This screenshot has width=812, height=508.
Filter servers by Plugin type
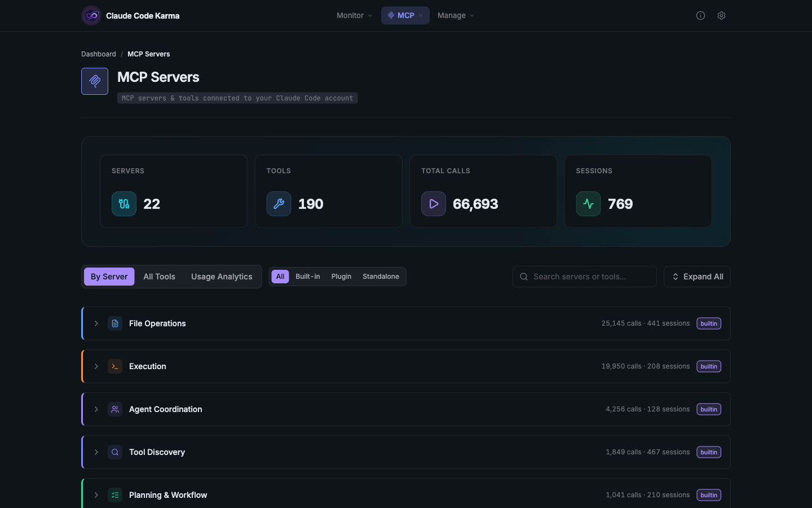click(x=341, y=277)
